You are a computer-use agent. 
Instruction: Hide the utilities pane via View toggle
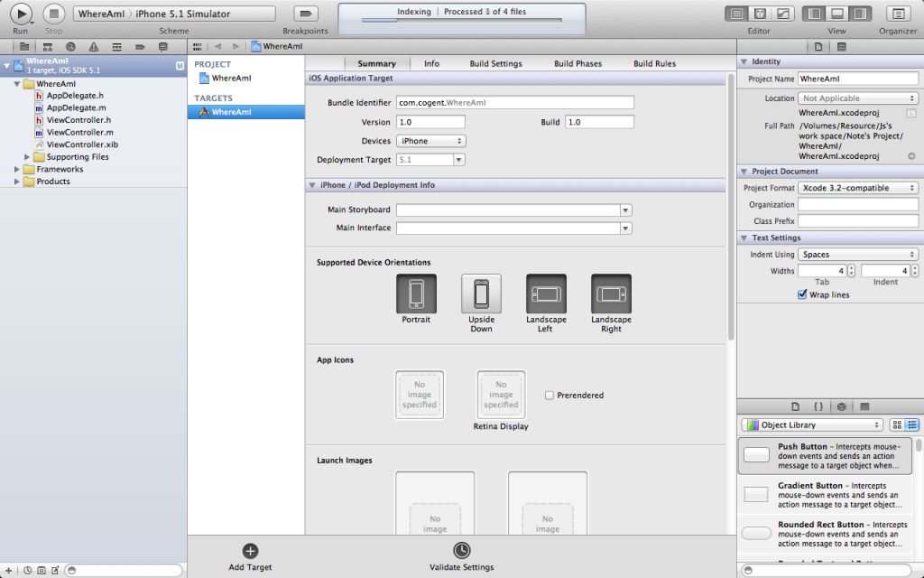tap(860, 14)
